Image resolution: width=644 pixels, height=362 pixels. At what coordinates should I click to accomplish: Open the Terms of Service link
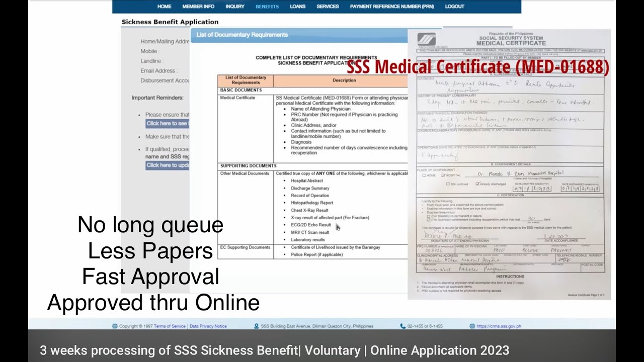[170, 326]
